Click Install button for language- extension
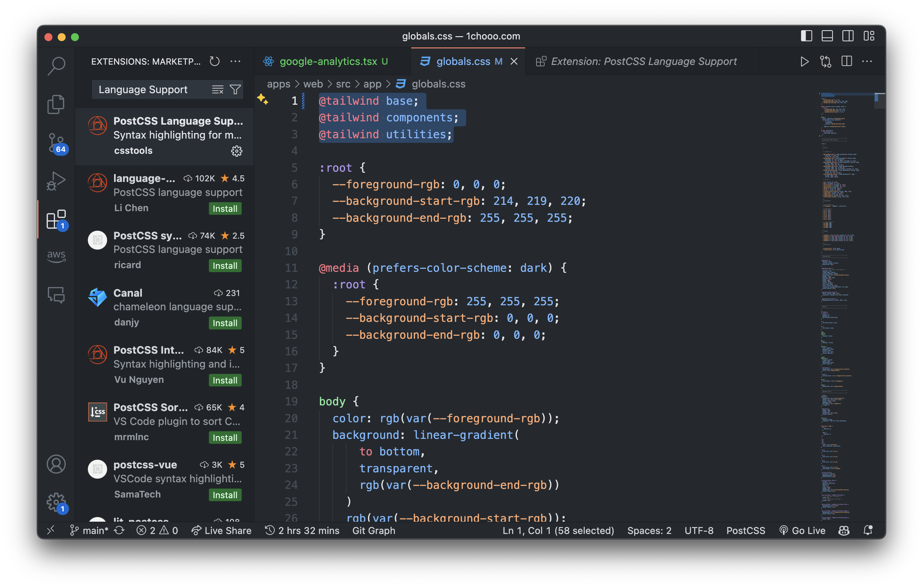Viewport: 923px width, 588px height. coord(225,208)
